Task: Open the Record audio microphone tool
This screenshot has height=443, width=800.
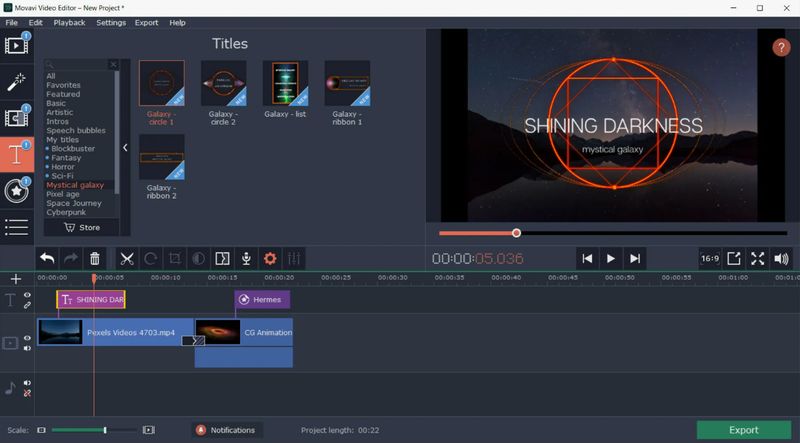Action: click(245, 258)
